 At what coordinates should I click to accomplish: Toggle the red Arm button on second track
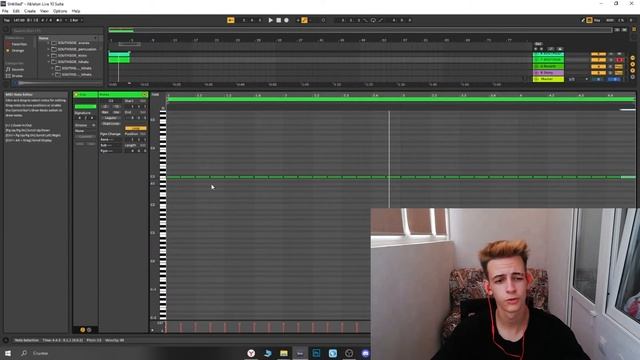(x=619, y=60)
